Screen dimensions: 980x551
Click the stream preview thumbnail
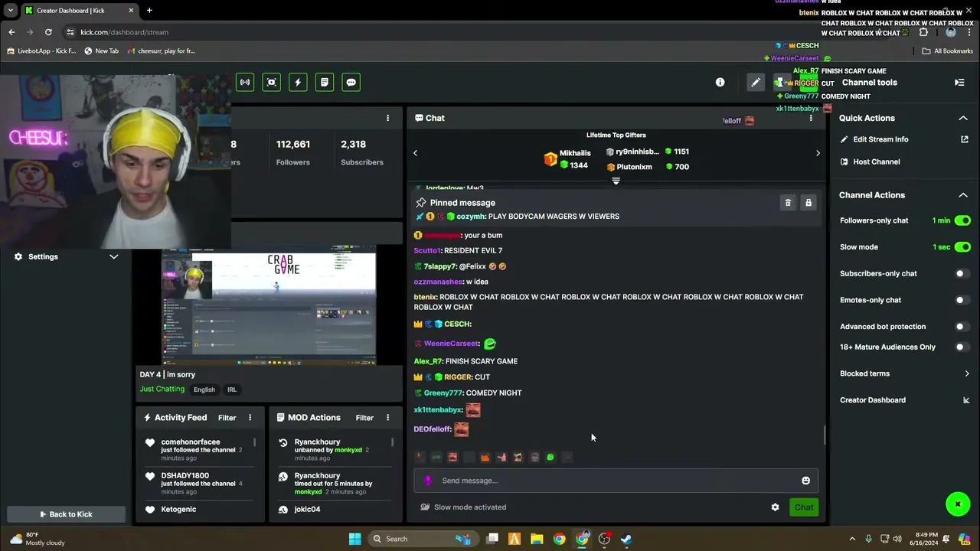(269, 306)
